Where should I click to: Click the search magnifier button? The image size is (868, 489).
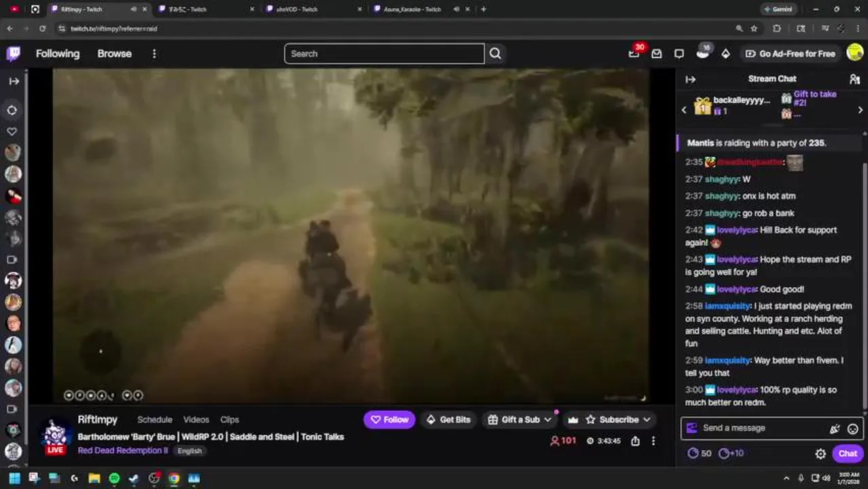coord(495,54)
